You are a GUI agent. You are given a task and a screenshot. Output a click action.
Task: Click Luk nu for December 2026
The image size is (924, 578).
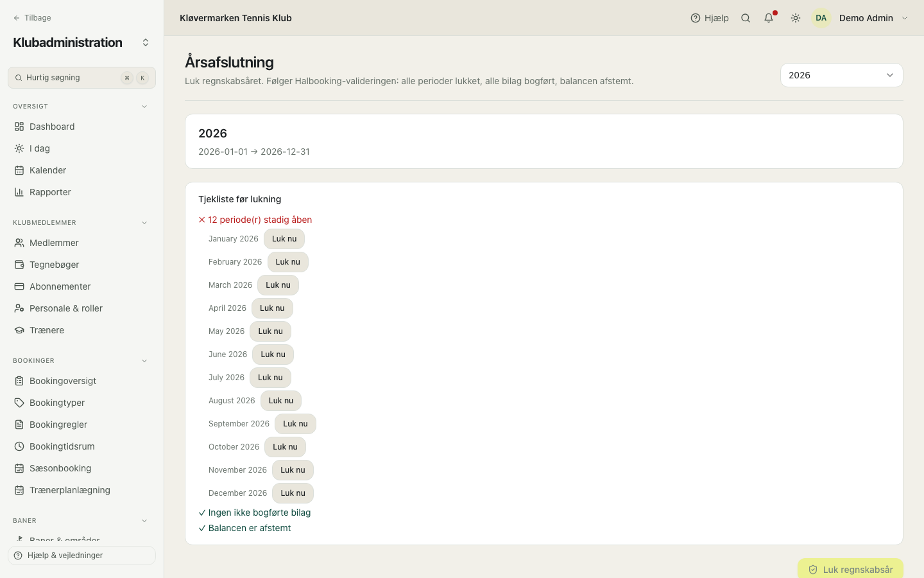293,493
